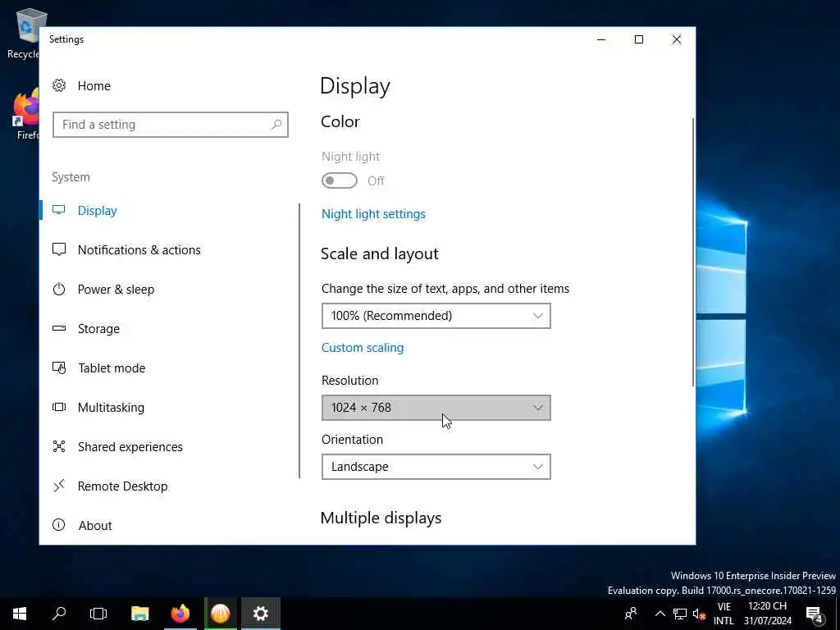Click the About info icon
The image size is (840, 630).
59,525
